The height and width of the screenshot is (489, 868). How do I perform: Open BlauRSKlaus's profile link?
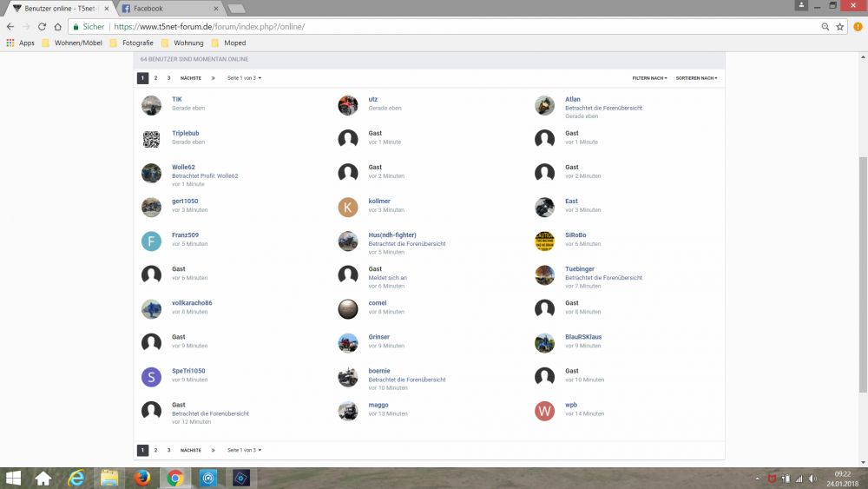(583, 337)
